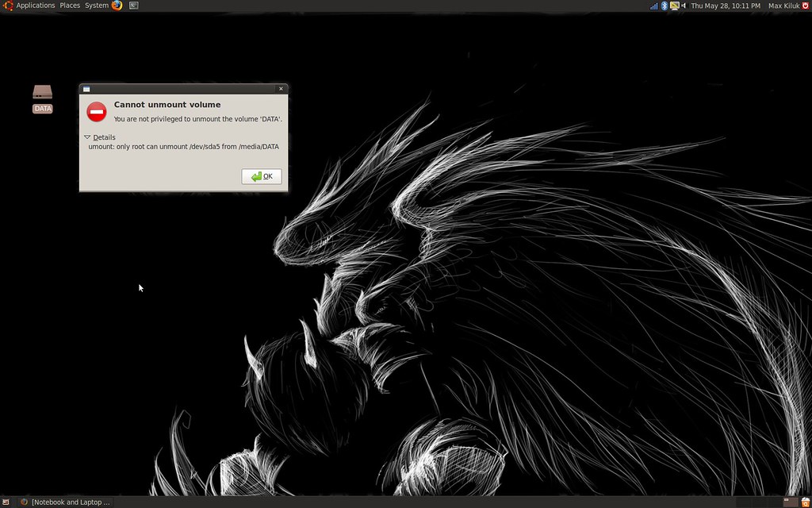Click the red power/shutdown icon

coord(806,6)
